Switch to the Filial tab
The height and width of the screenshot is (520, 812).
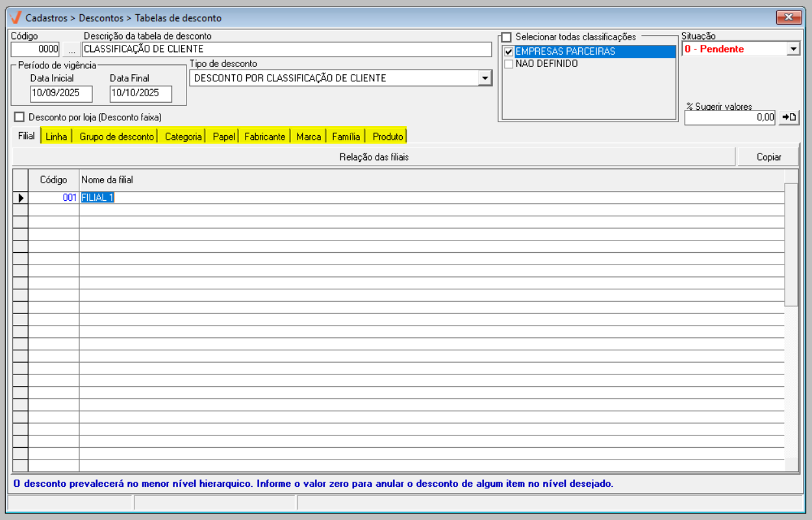click(x=27, y=136)
